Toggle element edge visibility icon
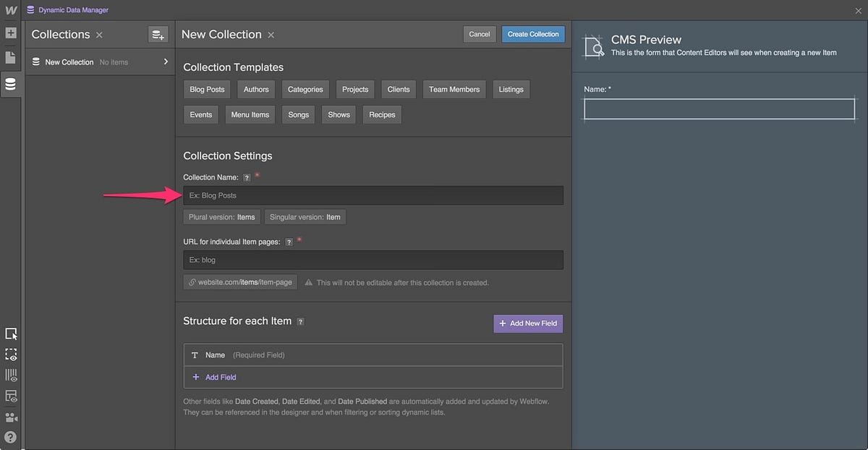The height and width of the screenshot is (450, 868). click(11, 355)
